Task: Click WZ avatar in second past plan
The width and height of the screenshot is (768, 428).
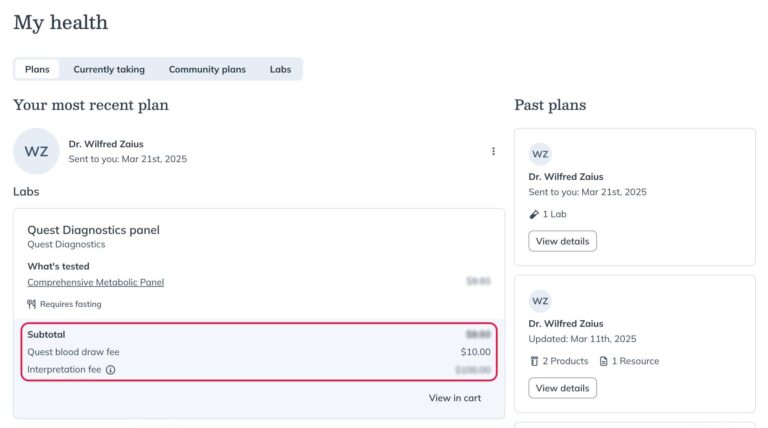Action: pyautogui.click(x=540, y=301)
